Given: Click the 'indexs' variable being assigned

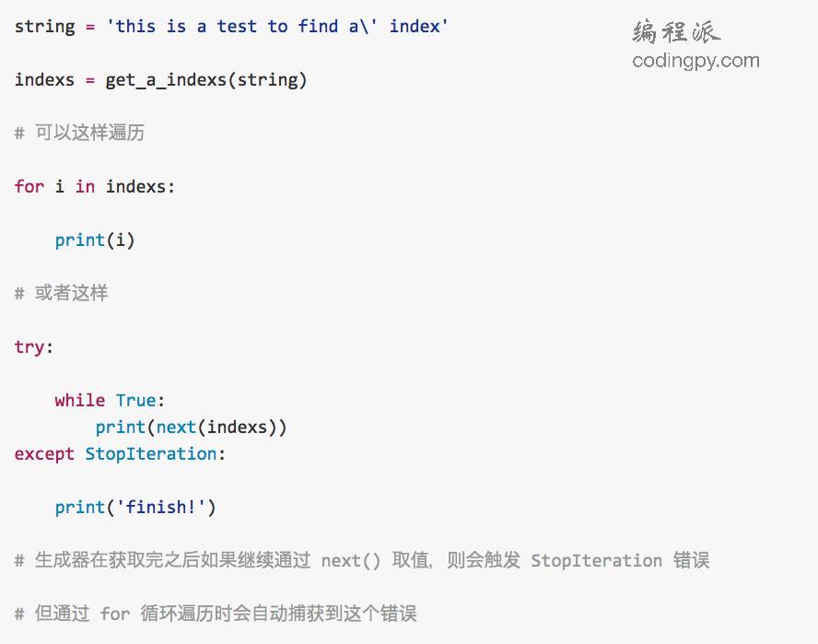Looking at the screenshot, I should pyautogui.click(x=44, y=80).
